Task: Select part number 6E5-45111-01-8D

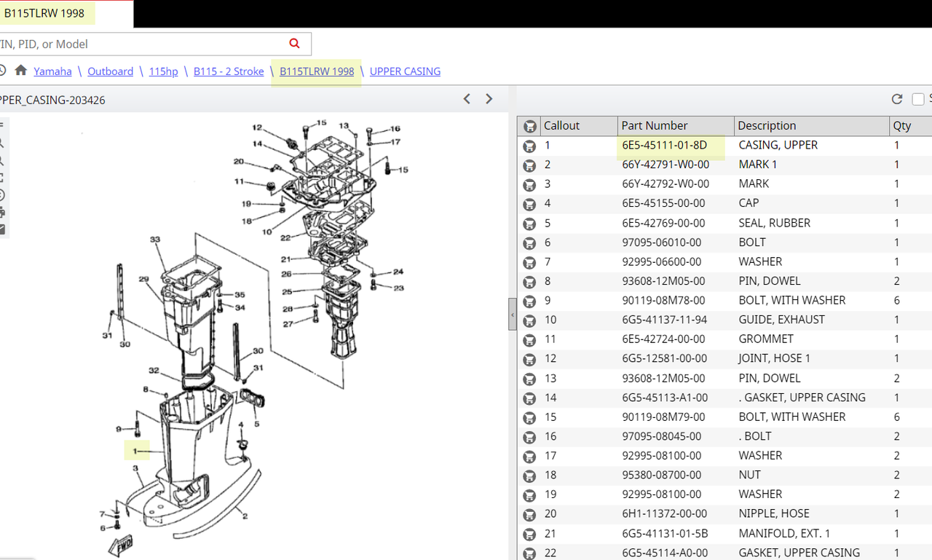Action: click(664, 145)
